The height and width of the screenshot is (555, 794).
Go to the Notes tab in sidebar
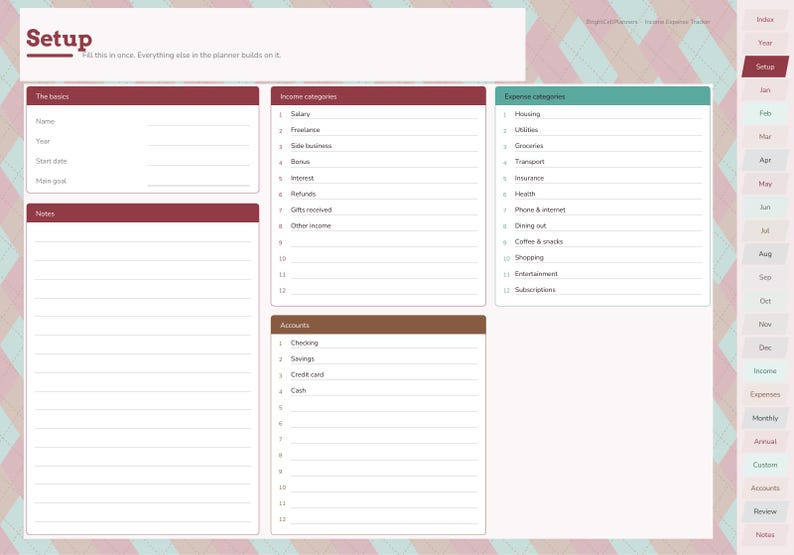coord(765,535)
